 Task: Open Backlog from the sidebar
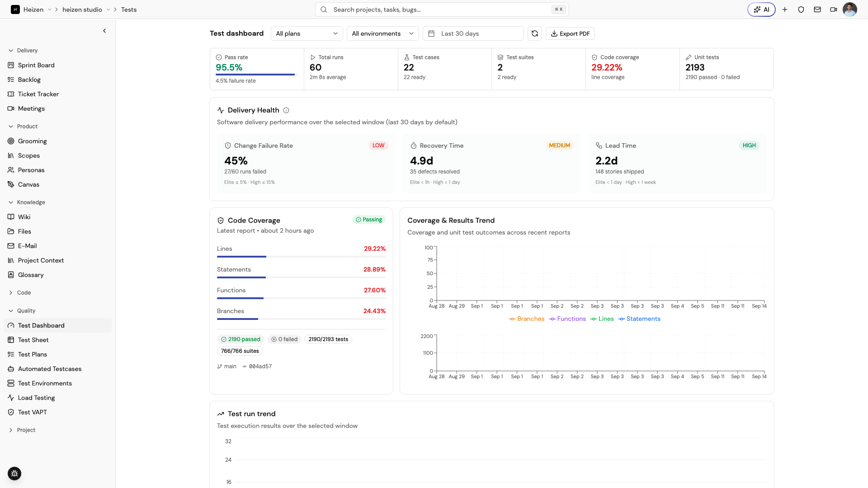pyautogui.click(x=57, y=80)
